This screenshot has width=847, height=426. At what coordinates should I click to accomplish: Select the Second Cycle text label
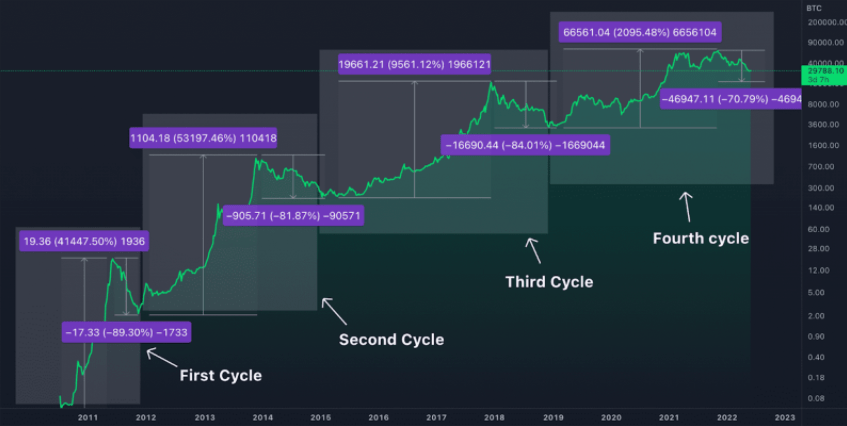point(391,340)
